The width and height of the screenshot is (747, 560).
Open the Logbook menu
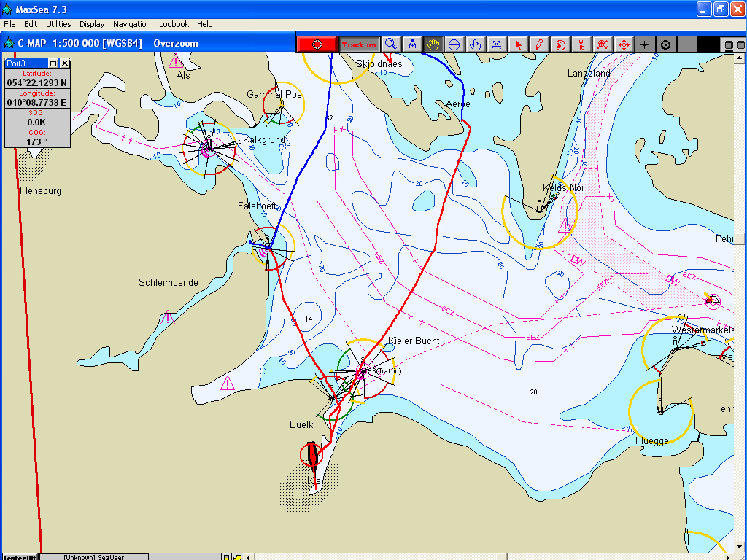174,24
